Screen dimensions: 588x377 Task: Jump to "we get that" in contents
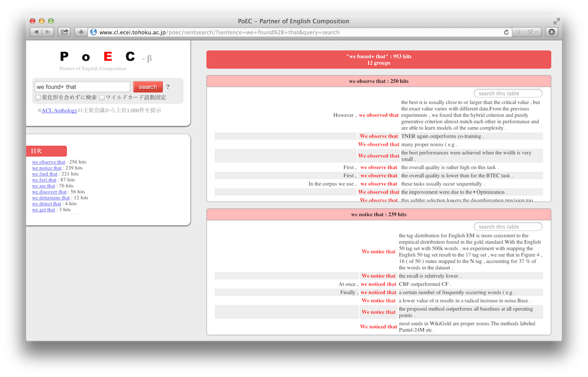pyautogui.click(x=44, y=210)
